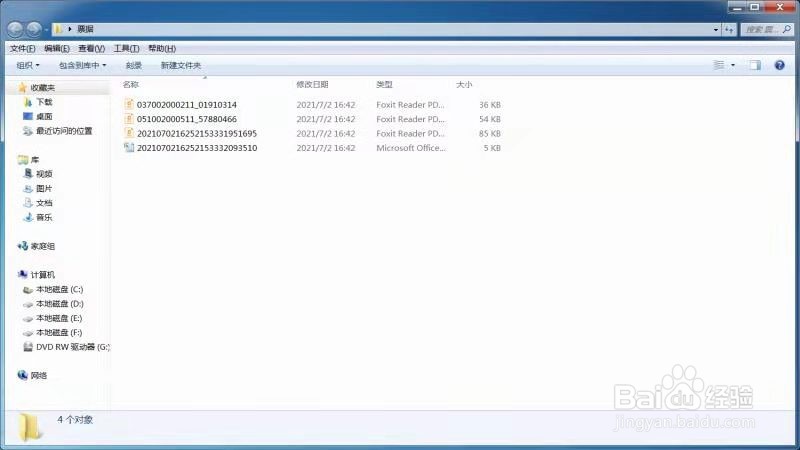Click PDF icon of 051002000511_57880466

(x=129, y=118)
